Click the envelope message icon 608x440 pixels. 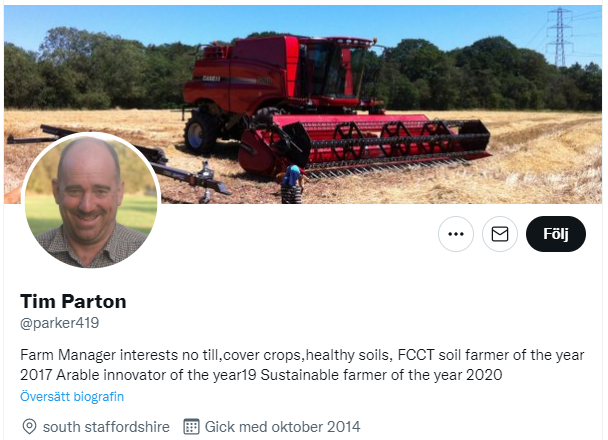tap(500, 234)
